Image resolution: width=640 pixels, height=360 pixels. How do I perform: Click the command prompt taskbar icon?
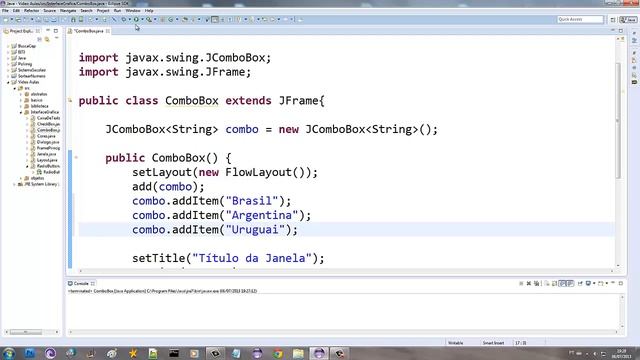point(174,353)
